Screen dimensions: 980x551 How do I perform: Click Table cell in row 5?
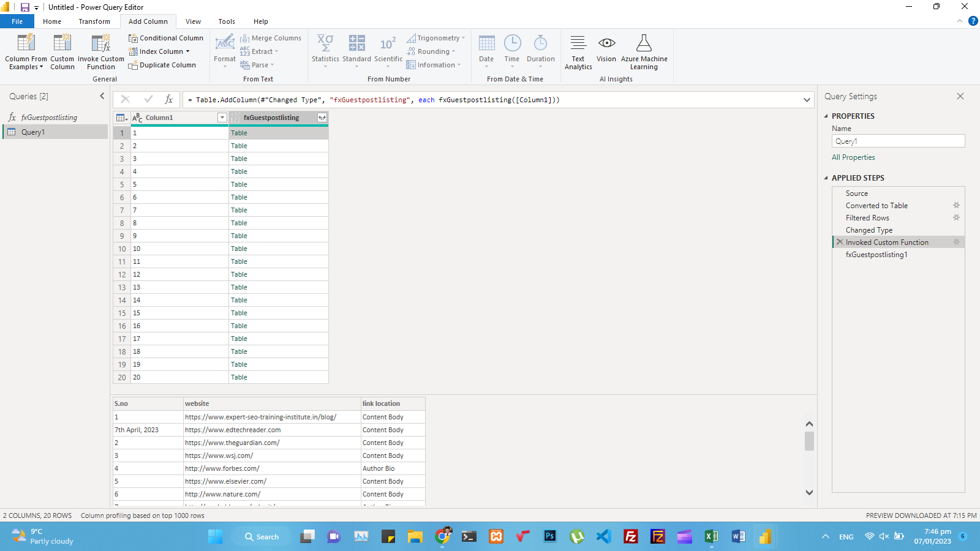coord(279,184)
